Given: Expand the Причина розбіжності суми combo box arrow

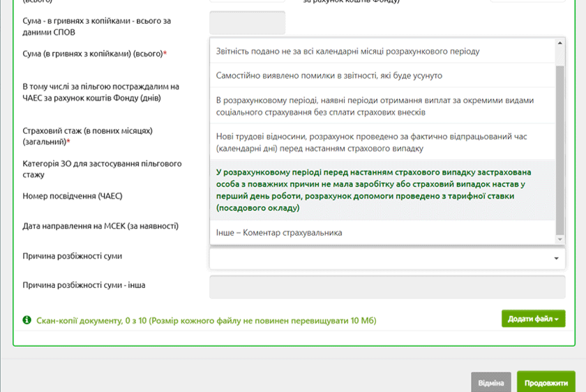Looking at the screenshot, I should coord(556,259).
